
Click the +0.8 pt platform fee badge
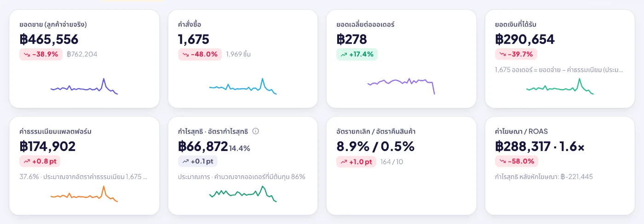[x=40, y=161]
